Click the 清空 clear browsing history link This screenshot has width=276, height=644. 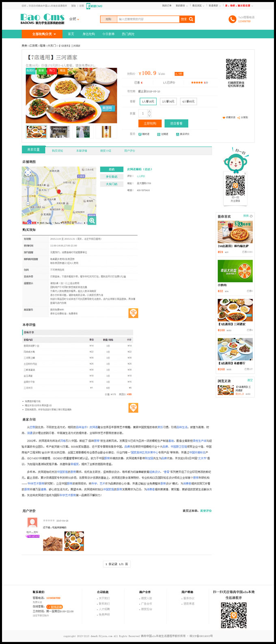[250, 380]
